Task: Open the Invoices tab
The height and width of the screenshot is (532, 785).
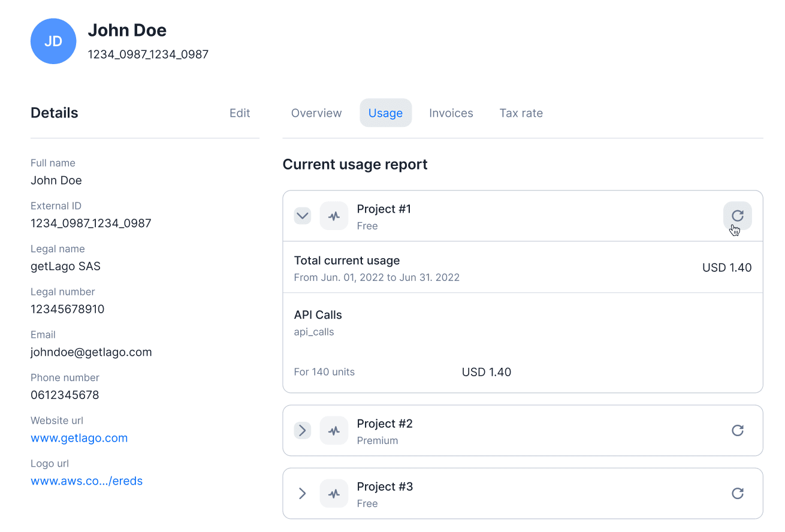Action: (451, 113)
